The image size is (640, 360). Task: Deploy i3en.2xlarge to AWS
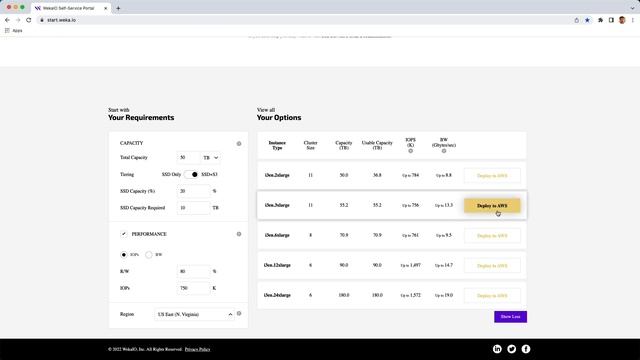click(x=492, y=176)
